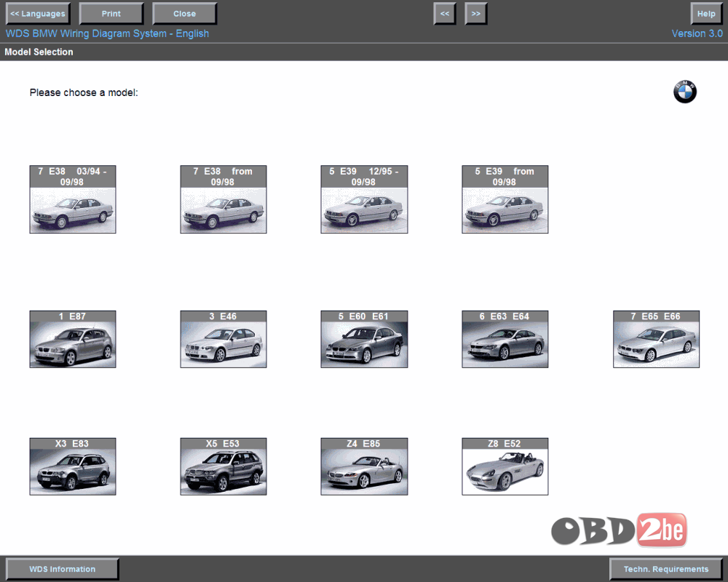Click the 'Model Selection' heading
The height and width of the screenshot is (582, 728).
click(39, 52)
